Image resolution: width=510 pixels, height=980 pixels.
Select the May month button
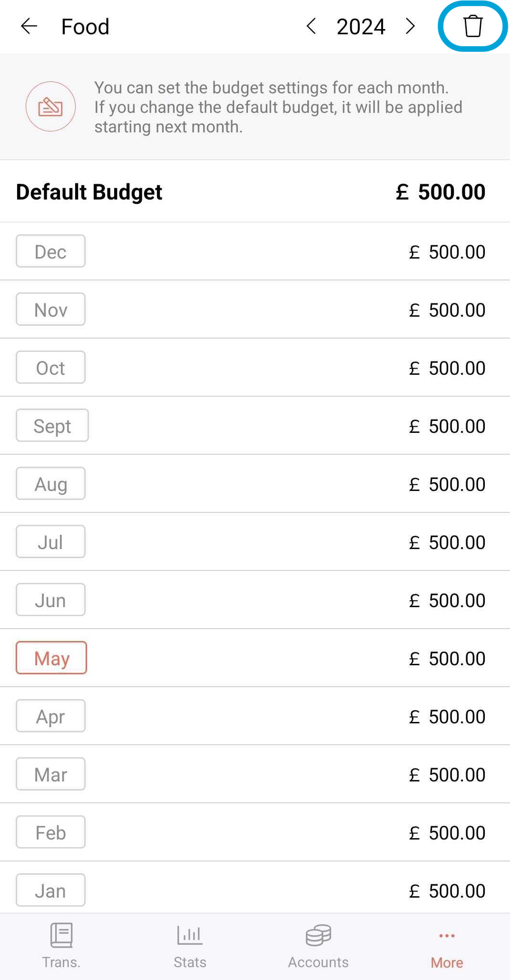click(51, 658)
